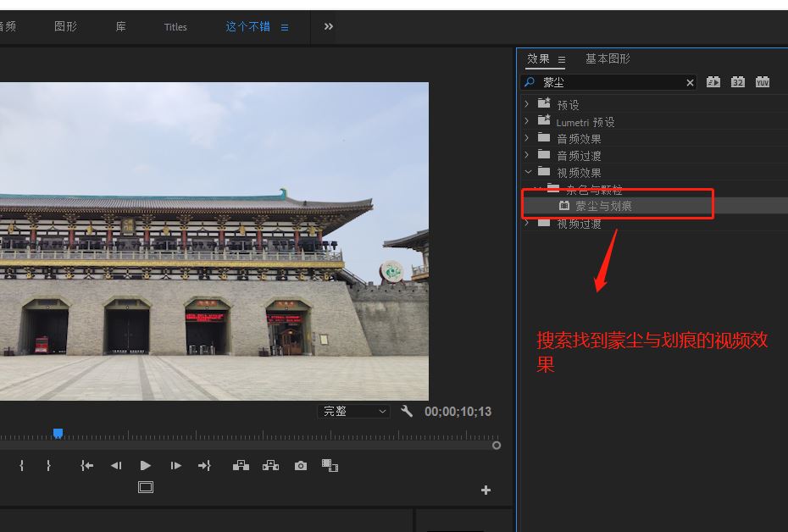788x532 pixels.
Task: Click the effects search input field
Action: [x=608, y=82]
